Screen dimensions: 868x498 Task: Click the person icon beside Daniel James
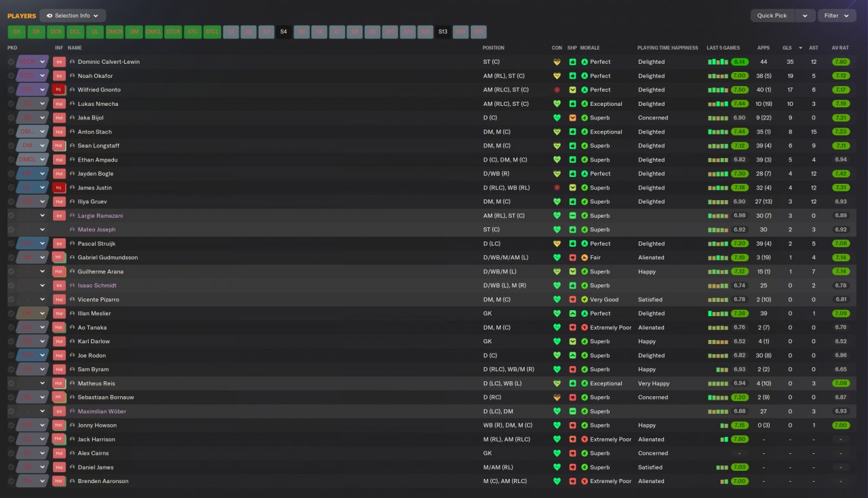[73, 467]
